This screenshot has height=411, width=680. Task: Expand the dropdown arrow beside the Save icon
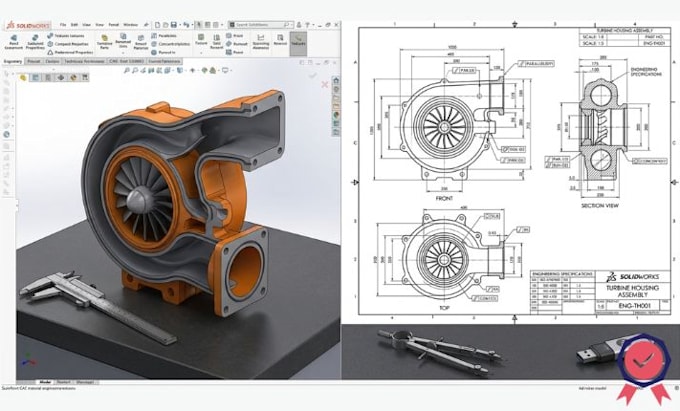(180, 25)
